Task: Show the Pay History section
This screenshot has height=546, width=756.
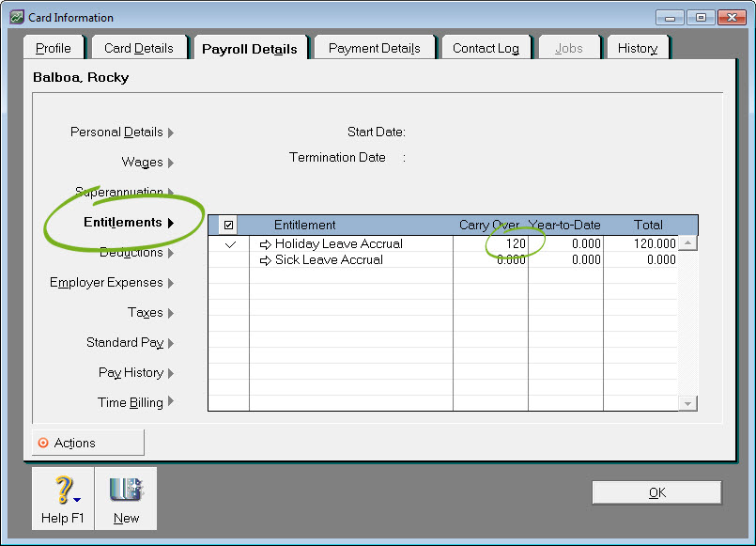Action: pyautogui.click(x=136, y=373)
